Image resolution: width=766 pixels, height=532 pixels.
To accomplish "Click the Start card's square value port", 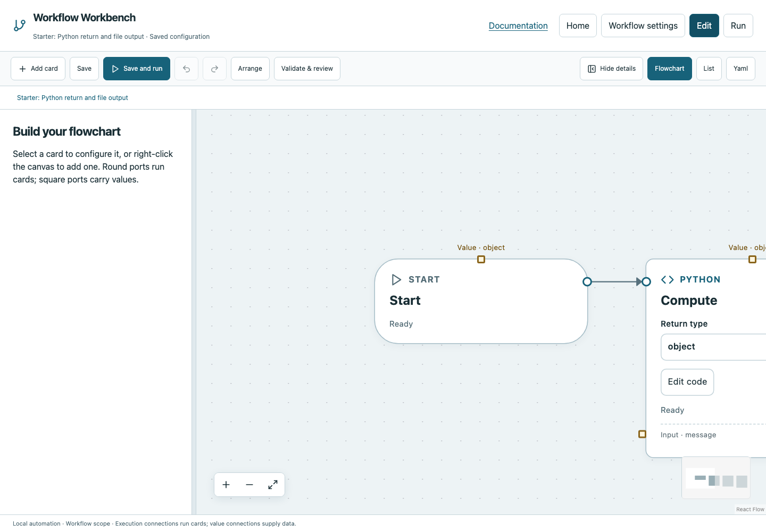I will (481, 259).
